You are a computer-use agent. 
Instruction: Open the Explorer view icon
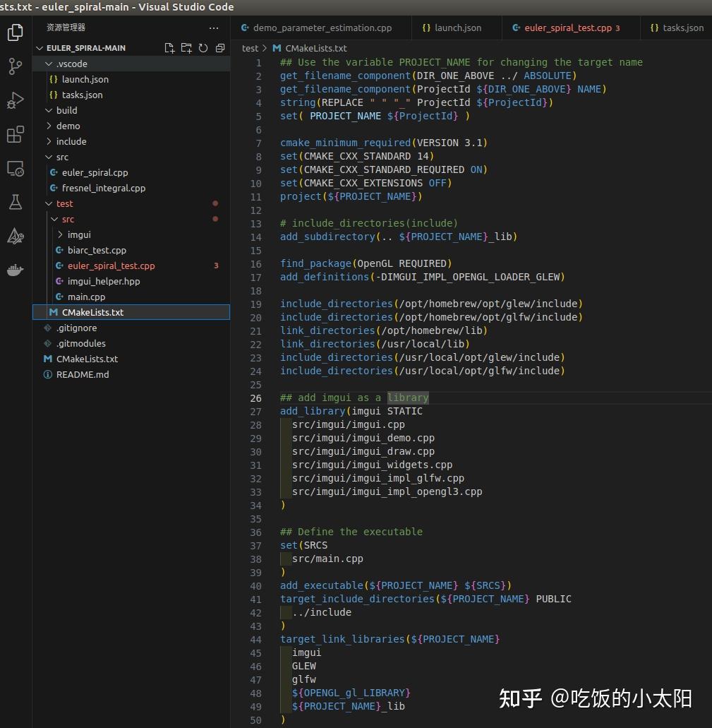(x=15, y=32)
